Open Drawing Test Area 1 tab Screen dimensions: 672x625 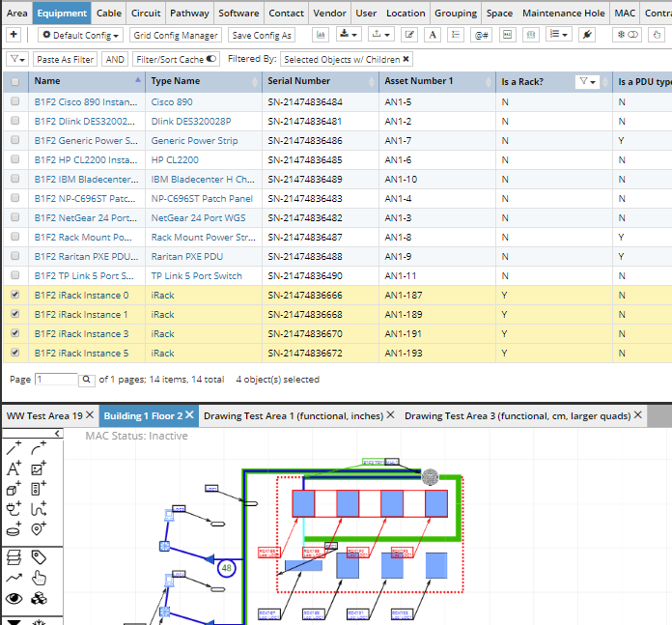click(294, 415)
